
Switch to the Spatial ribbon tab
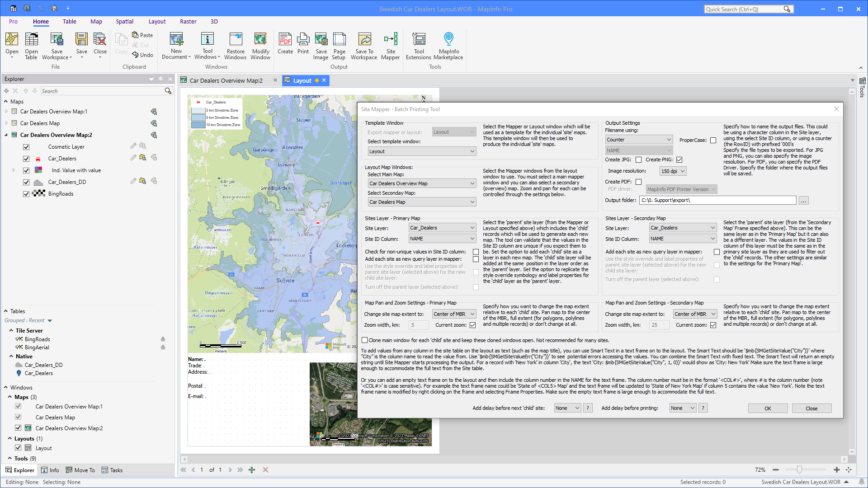pos(124,21)
